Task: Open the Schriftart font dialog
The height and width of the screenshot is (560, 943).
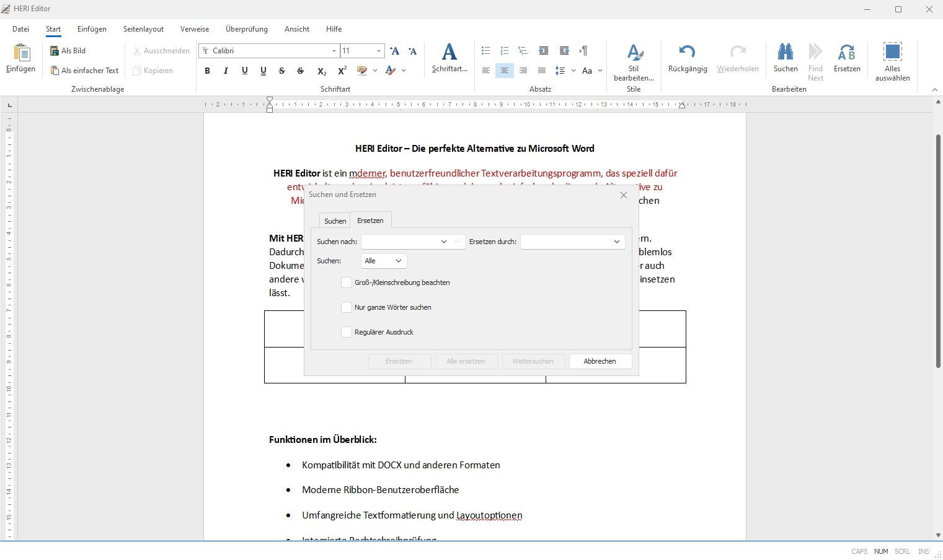Action: (x=449, y=58)
